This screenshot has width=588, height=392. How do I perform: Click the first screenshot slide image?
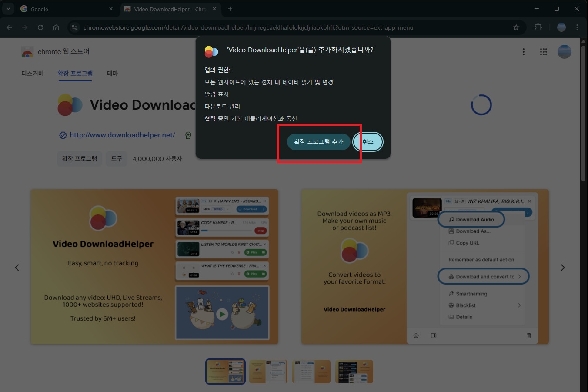click(154, 267)
